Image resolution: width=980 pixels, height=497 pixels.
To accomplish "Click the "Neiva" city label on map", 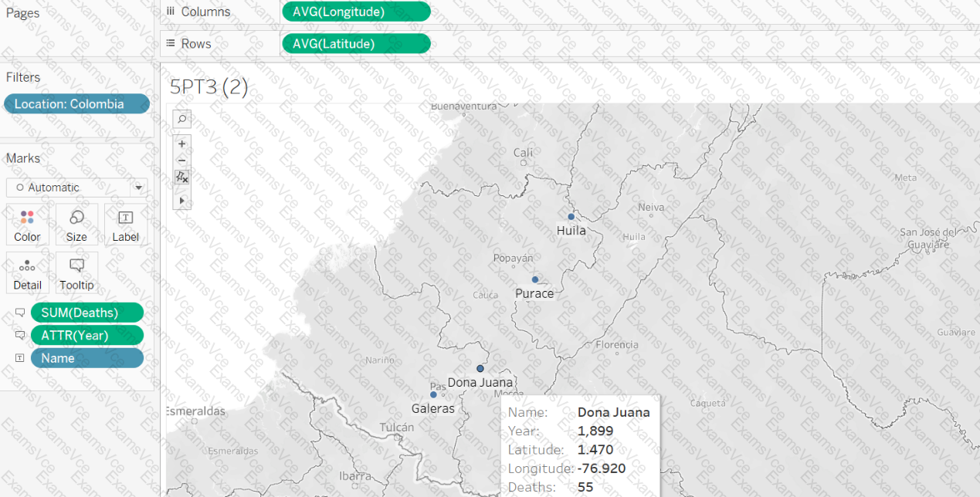I will coord(650,208).
